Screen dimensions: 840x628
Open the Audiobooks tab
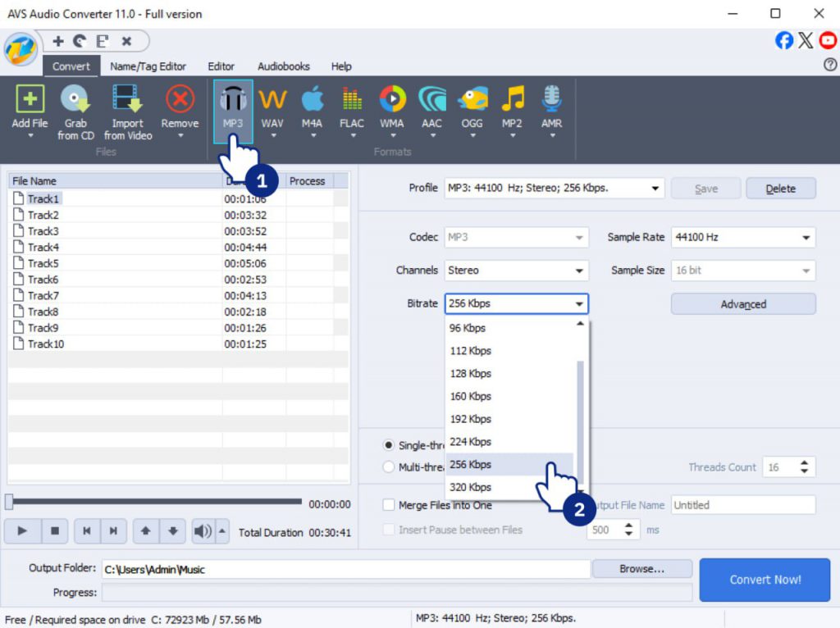[x=283, y=66]
